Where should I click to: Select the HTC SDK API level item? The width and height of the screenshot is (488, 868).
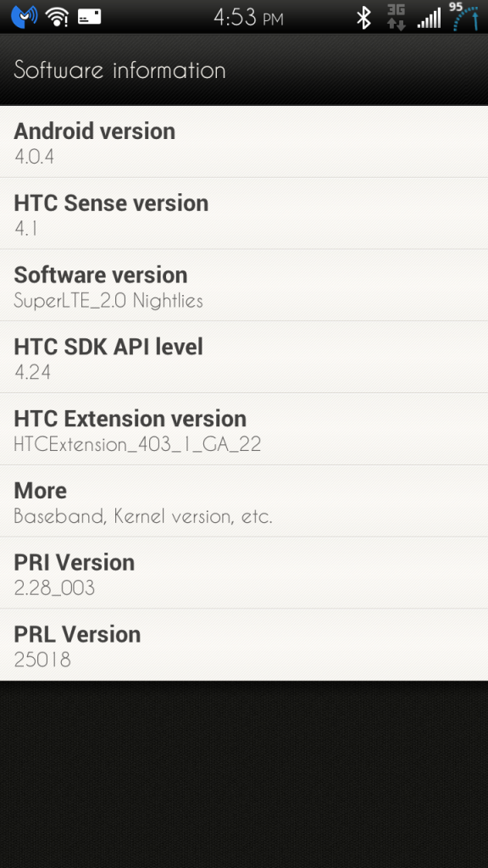pyautogui.click(x=244, y=358)
